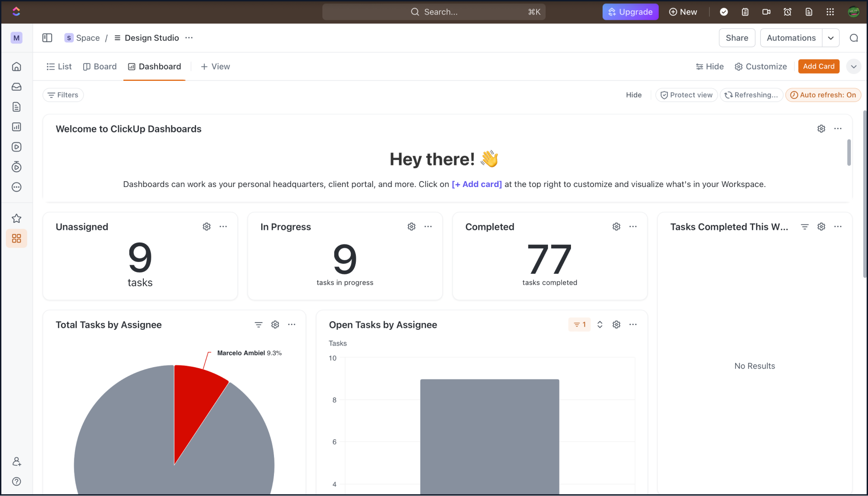Toggle Auto refresh: On
868x496 pixels.
tap(823, 95)
